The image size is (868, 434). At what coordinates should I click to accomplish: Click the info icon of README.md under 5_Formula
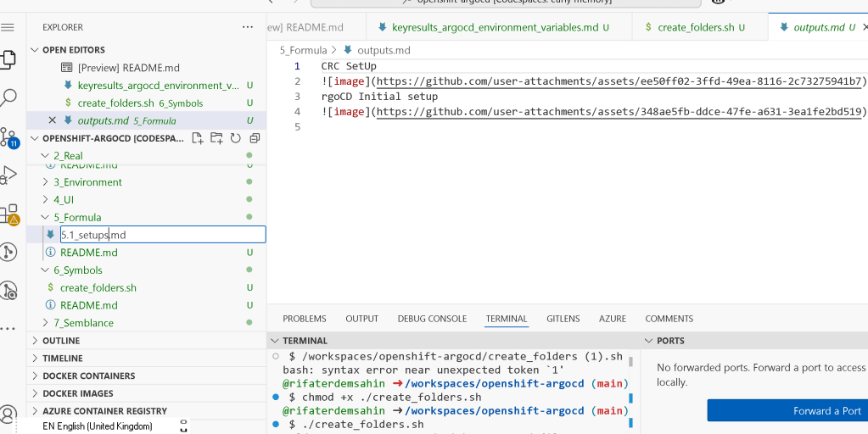50,252
